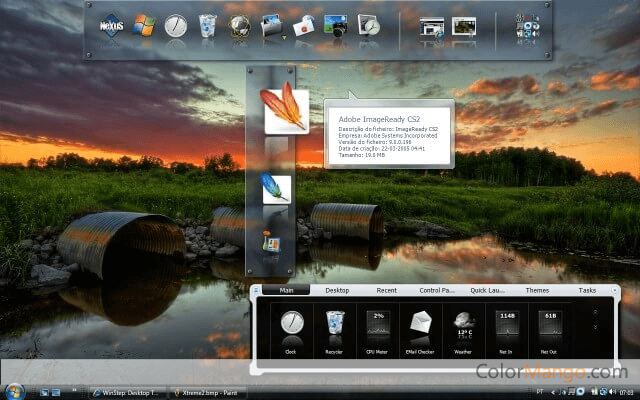The height and width of the screenshot is (400, 640).
Task: Launch the blue feather icon in the vertical dock
Action: coord(276,188)
